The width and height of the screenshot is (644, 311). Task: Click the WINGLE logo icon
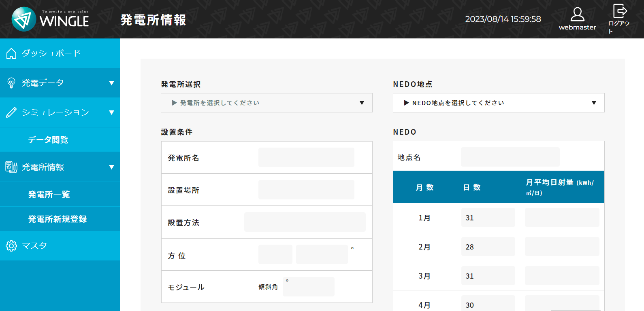[24, 19]
